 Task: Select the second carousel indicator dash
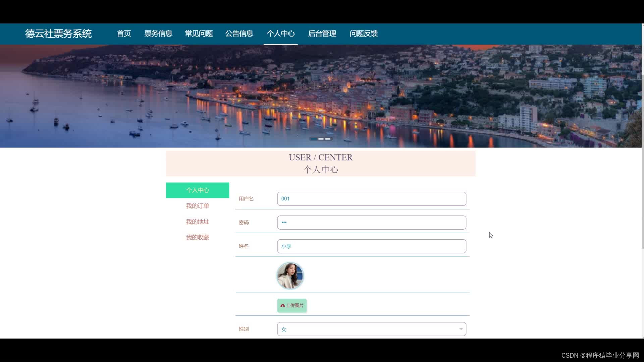click(x=321, y=139)
